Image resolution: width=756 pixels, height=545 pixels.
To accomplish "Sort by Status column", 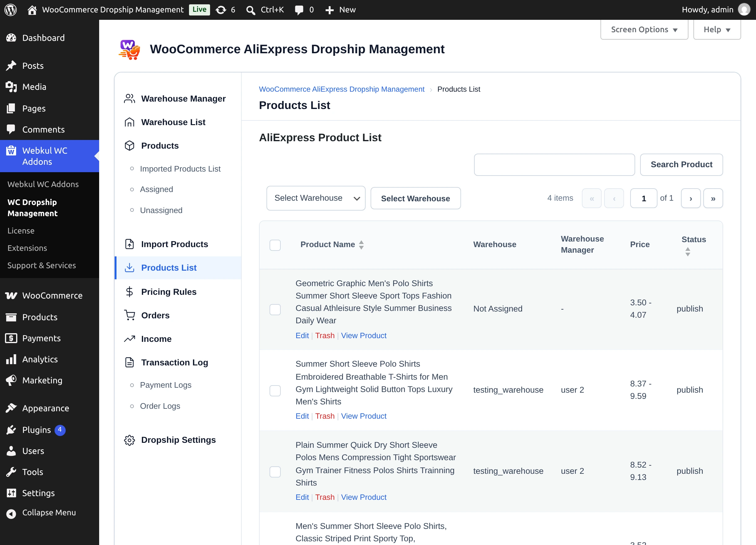I will pos(693,245).
